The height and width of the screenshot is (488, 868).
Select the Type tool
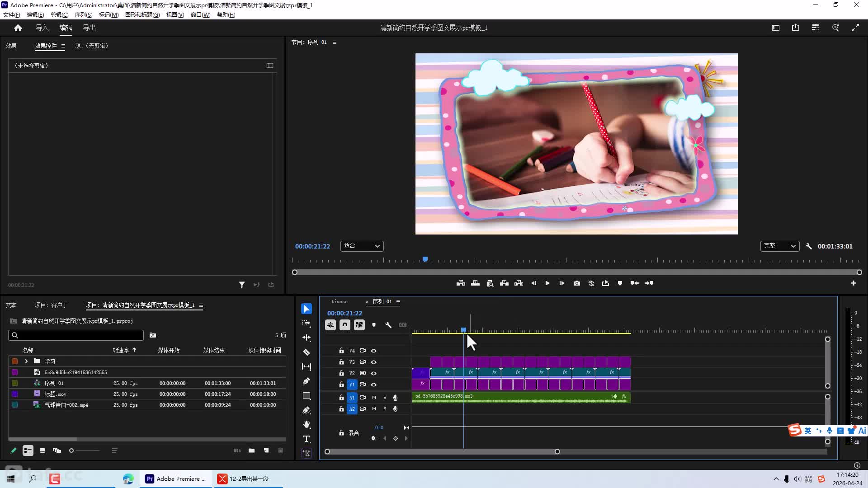point(307,439)
